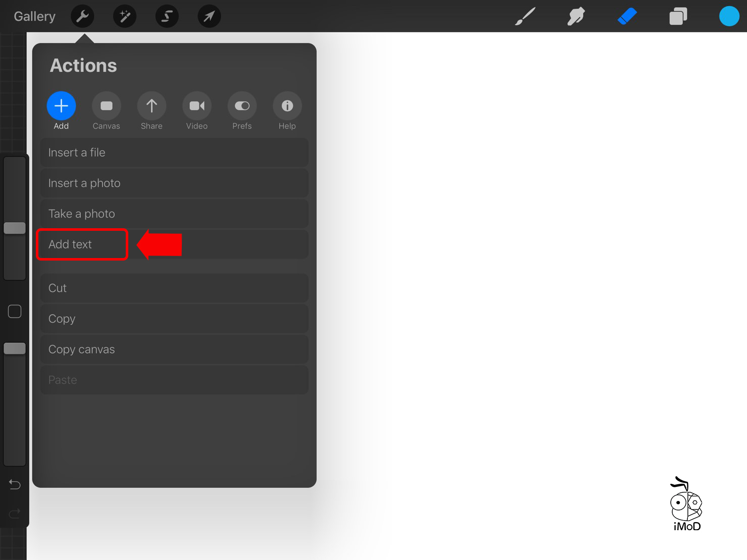Click Copy canvas
This screenshot has height=560, width=747.
pos(174,349)
